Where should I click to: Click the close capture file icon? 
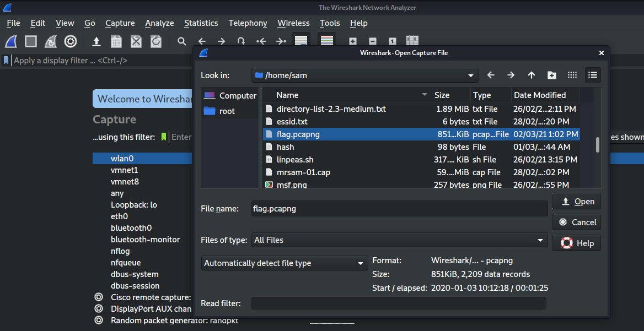point(136,41)
